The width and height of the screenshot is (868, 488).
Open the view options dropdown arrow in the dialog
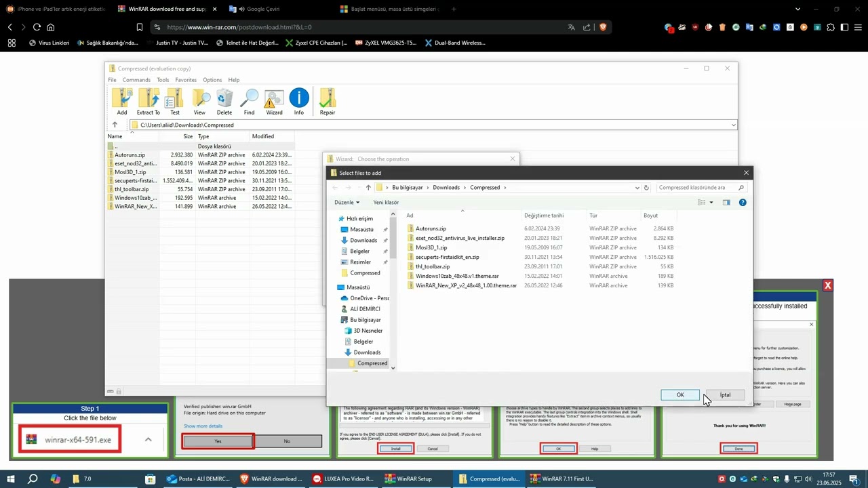tap(711, 202)
